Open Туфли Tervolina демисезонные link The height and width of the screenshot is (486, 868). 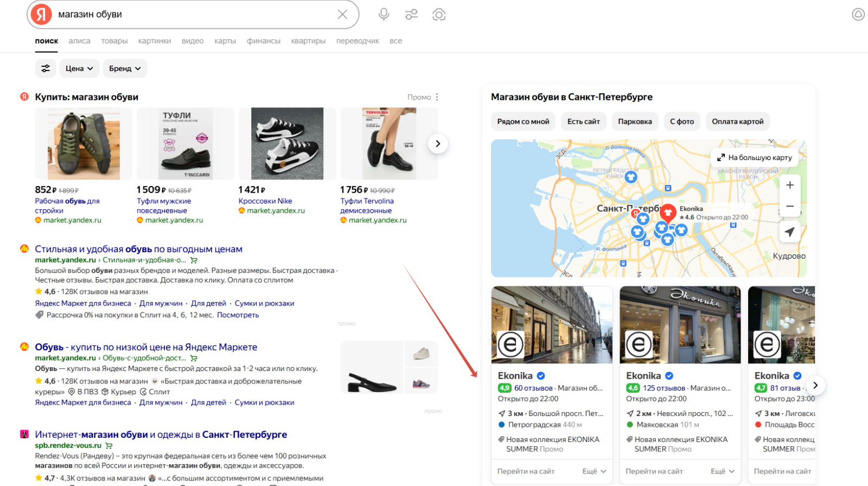pyautogui.click(x=367, y=206)
